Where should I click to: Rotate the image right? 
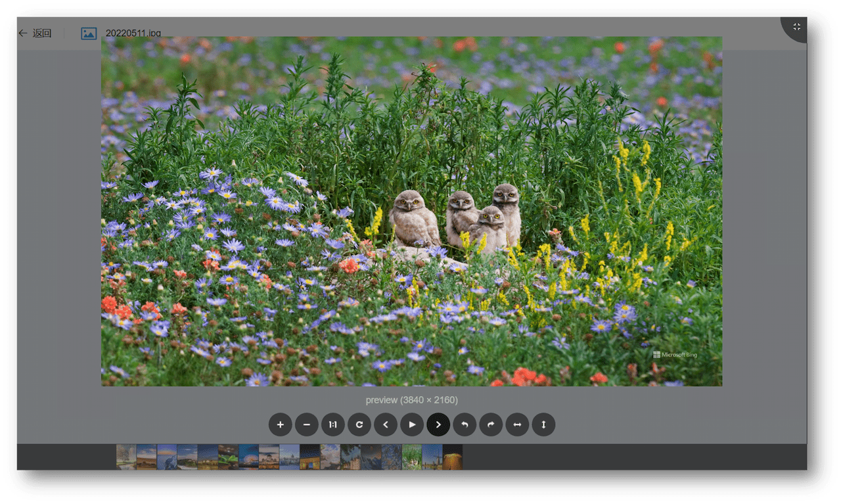491,424
